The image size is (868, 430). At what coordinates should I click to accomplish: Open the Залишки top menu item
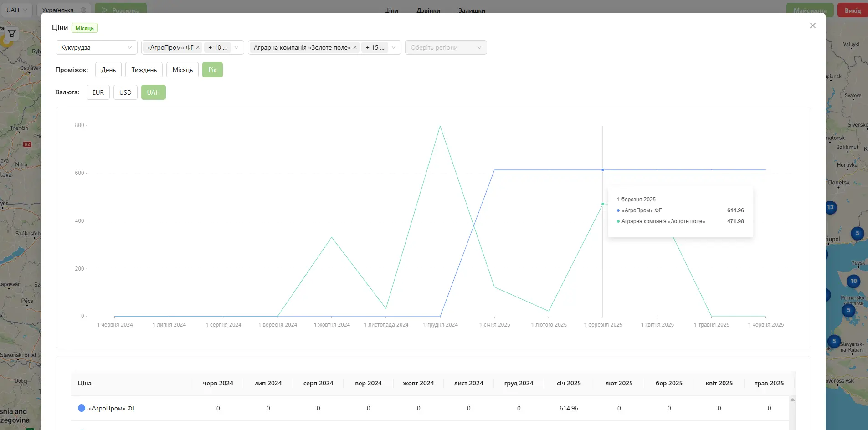(472, 10)
